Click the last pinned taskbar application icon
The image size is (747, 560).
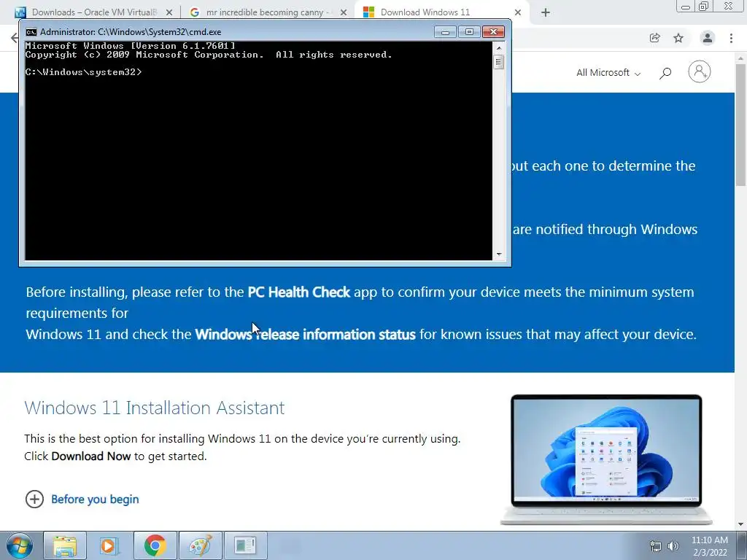point(245,545)
